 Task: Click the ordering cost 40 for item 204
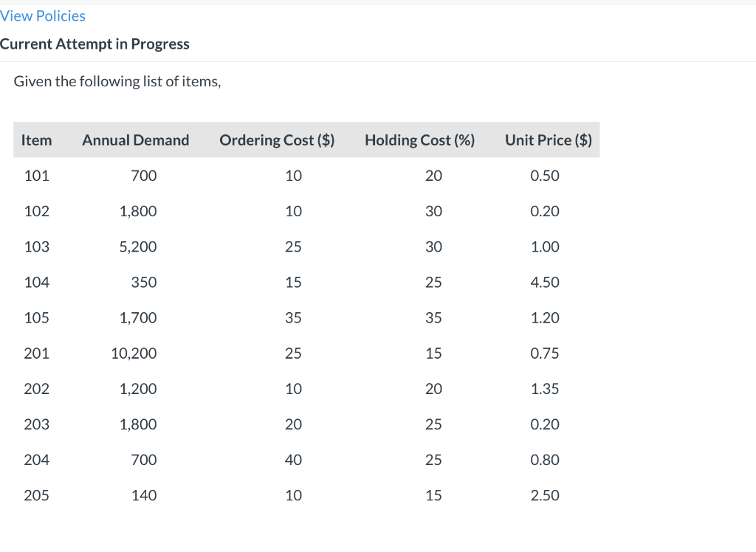(293, 460)
